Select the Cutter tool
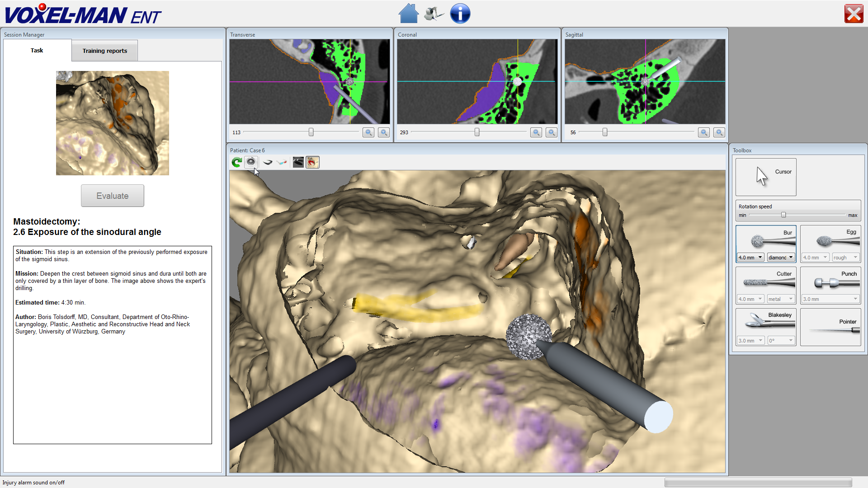Screen dimensions: 868x488 coord(765,280)
